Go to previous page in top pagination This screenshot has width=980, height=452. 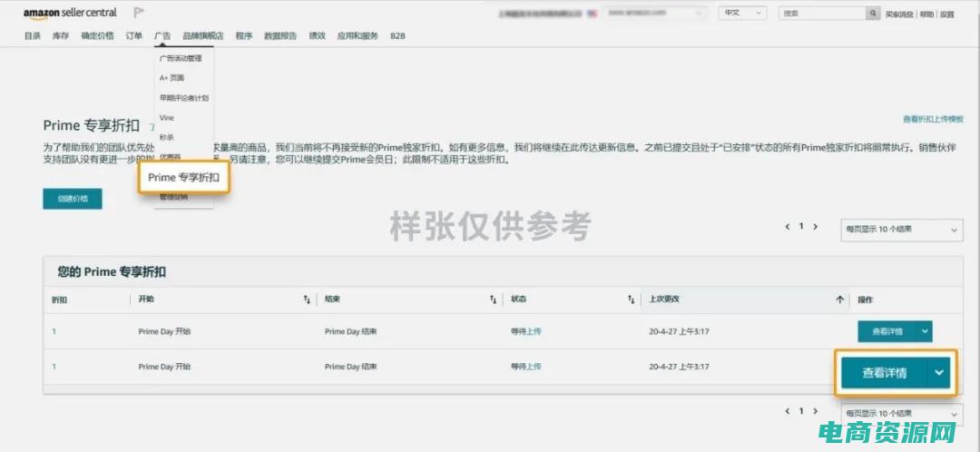click(788, 227)
